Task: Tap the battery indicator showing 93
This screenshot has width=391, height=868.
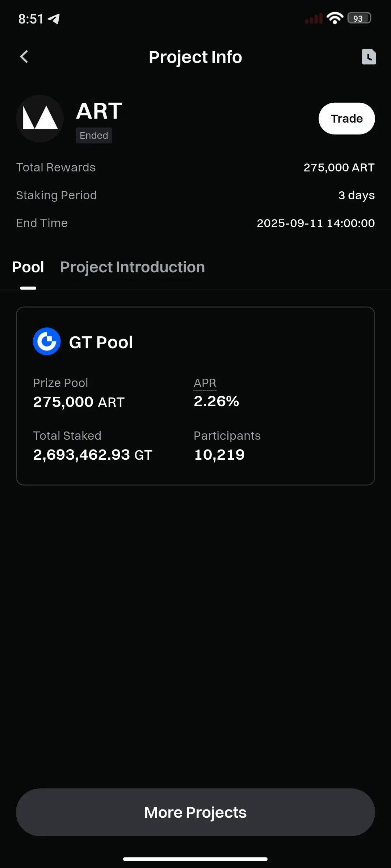Action: [x=359, y=18]
